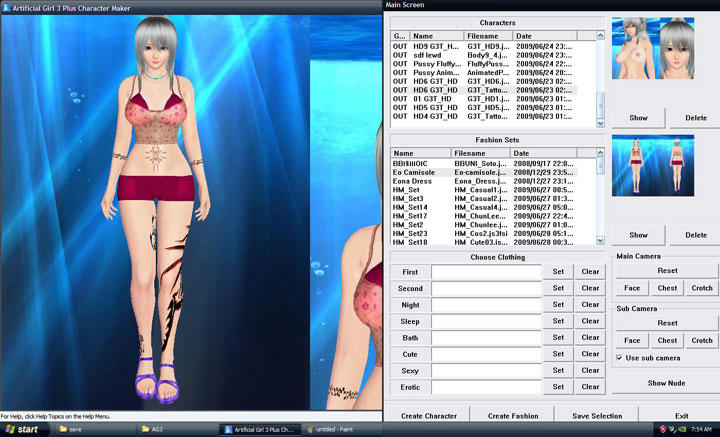Clear the Night clothing slot
Screen dimensions: 720x437
pos(590,305)
